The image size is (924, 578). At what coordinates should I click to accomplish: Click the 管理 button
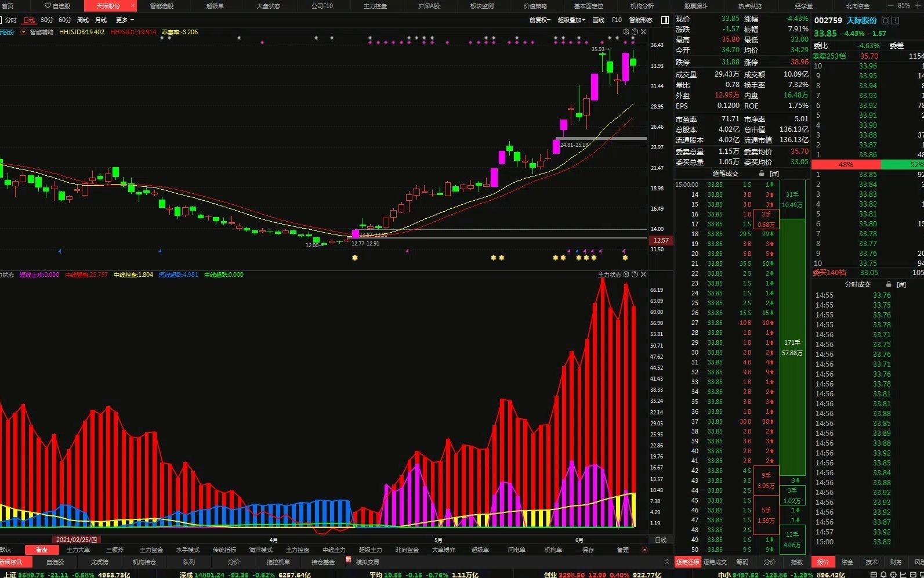pyautogui.click(x=623, y=550)
